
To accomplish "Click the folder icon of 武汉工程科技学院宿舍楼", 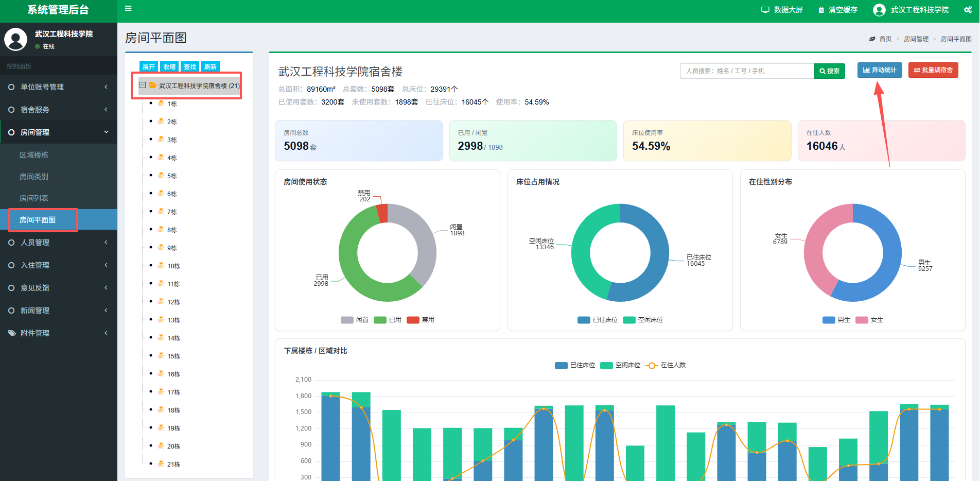I will (153, 85).
